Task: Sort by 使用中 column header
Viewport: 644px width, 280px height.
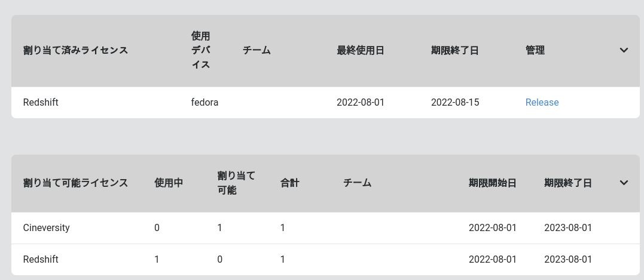Action: (x=169, y=183)
